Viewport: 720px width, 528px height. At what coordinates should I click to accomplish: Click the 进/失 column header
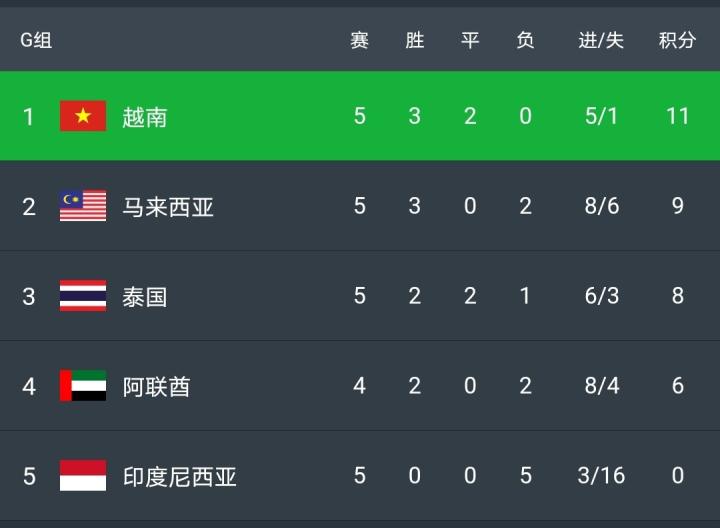[x=601, y=40]
